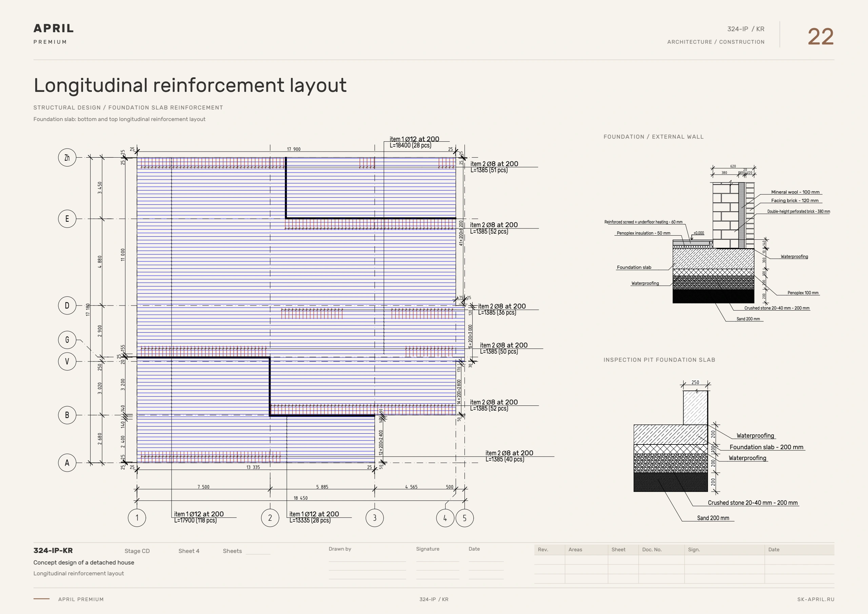Click the grid axis bubble labeled A

coord(67,463)
